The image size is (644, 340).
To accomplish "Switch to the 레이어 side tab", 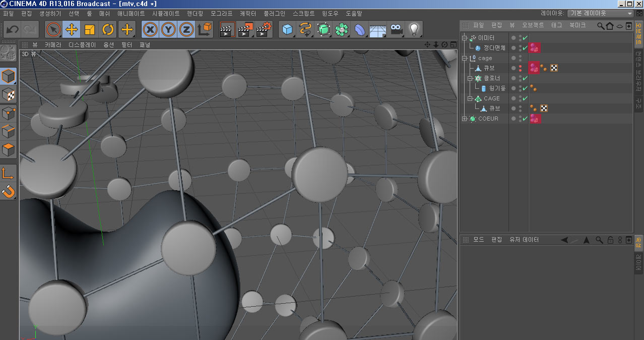I will [x=638, y=263].
